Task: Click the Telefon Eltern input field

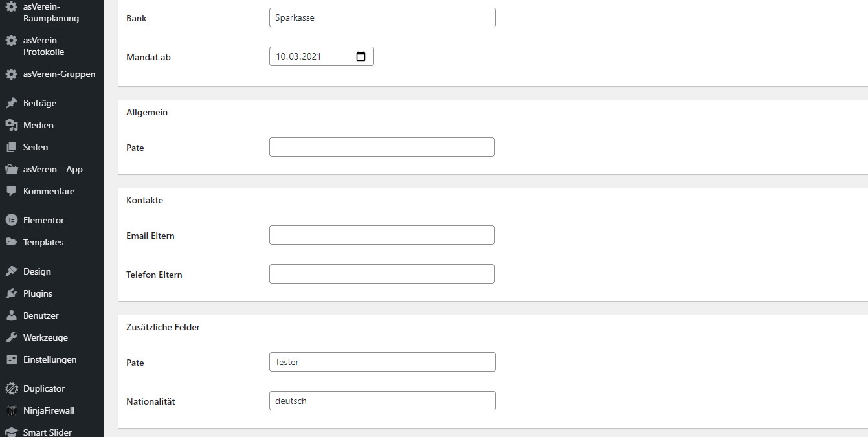Action: click(381, 274)
